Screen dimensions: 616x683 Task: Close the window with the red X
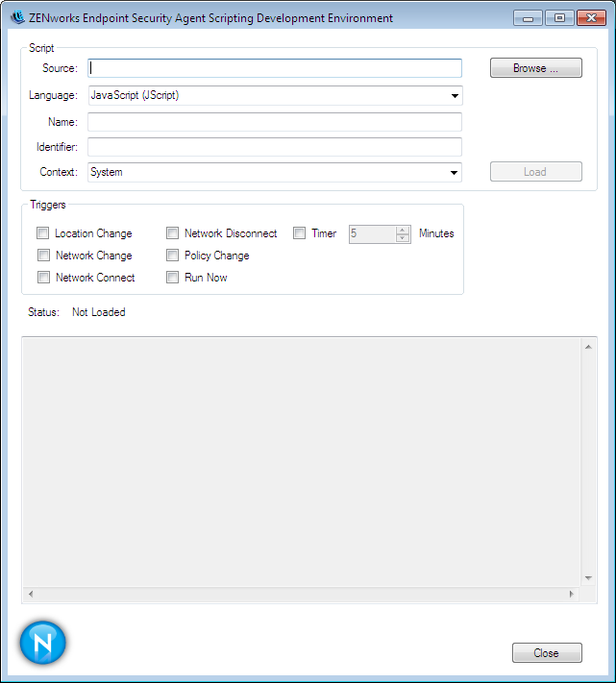pos(592,18)
